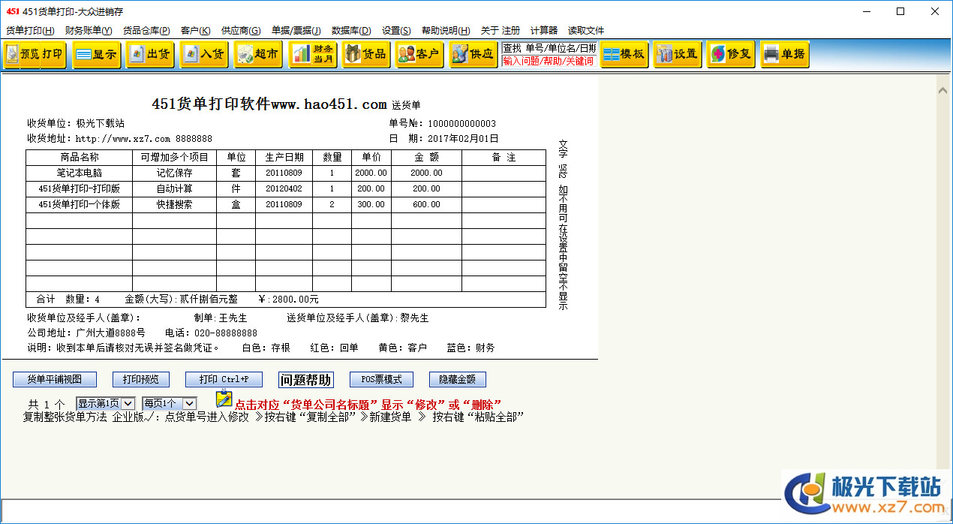Open the 数据库(D) menu

coord(351,30)
